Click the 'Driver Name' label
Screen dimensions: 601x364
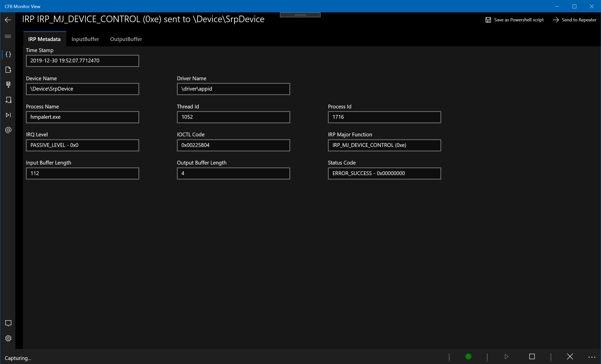pyautogui.click(x=192, y=78)
